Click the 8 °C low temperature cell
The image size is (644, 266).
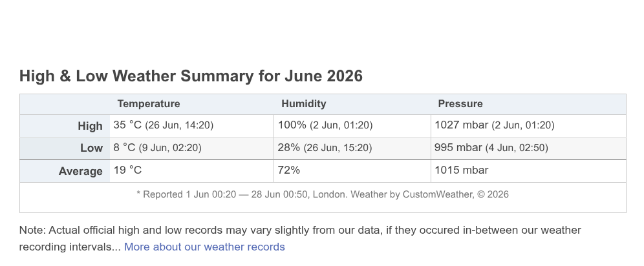point(191,148)
